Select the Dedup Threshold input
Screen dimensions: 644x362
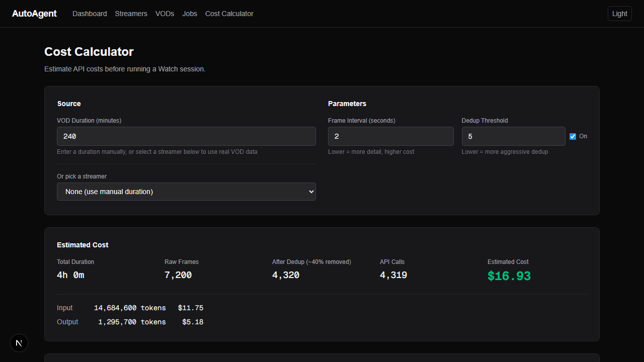coord(514,136)
